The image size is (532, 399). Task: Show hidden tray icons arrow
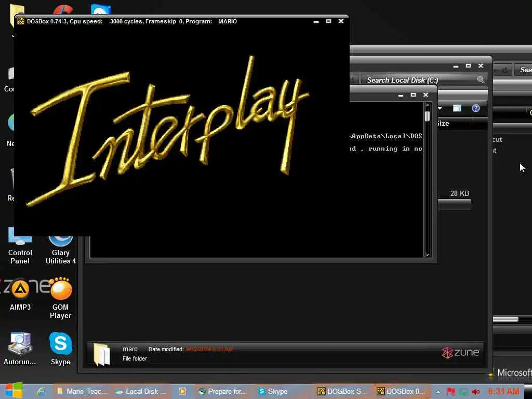438,392
